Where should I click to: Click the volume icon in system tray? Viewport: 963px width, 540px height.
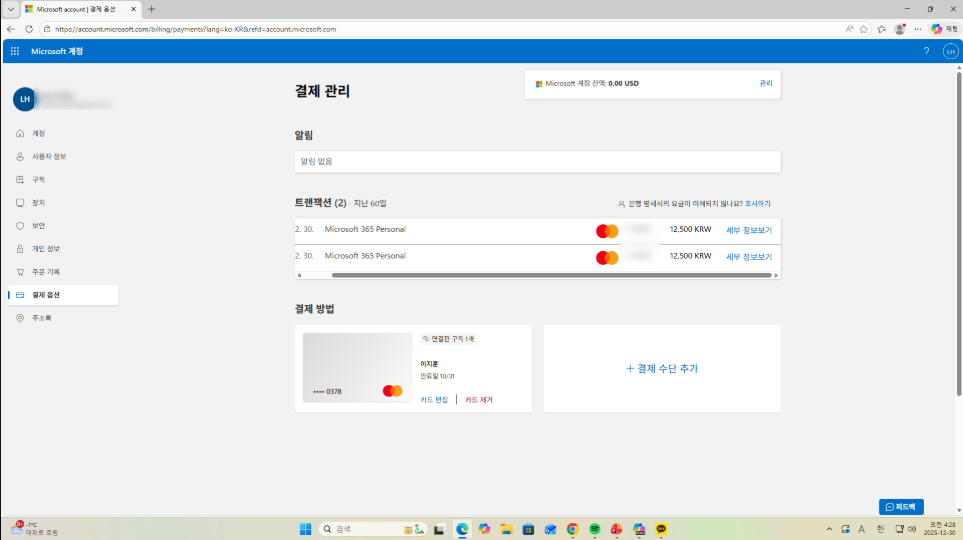coord(913,529)
